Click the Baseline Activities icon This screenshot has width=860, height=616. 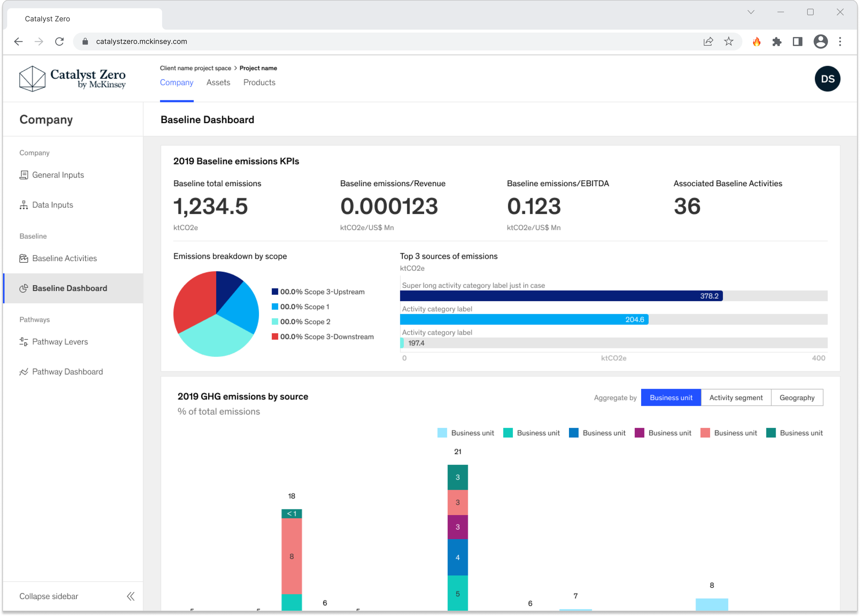pyautogui.click(x=23, y=258)
